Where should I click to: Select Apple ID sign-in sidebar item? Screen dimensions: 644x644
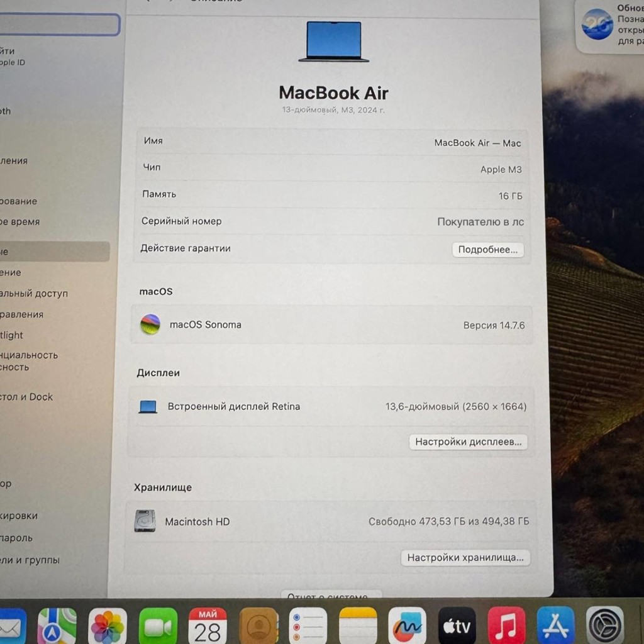pos(13,56)
